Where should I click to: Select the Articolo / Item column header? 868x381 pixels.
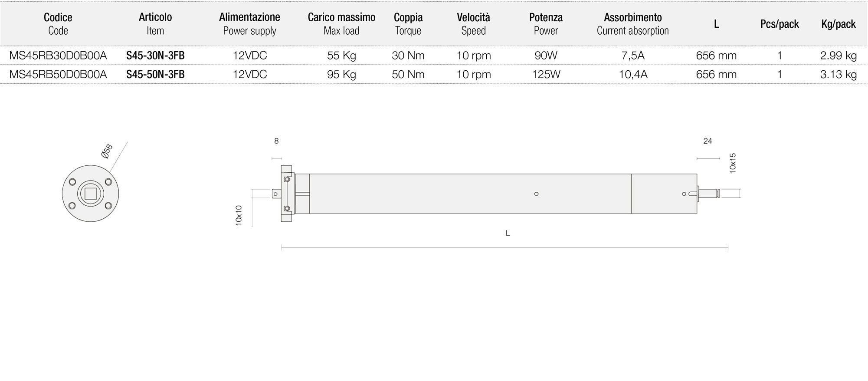point(155,24)
